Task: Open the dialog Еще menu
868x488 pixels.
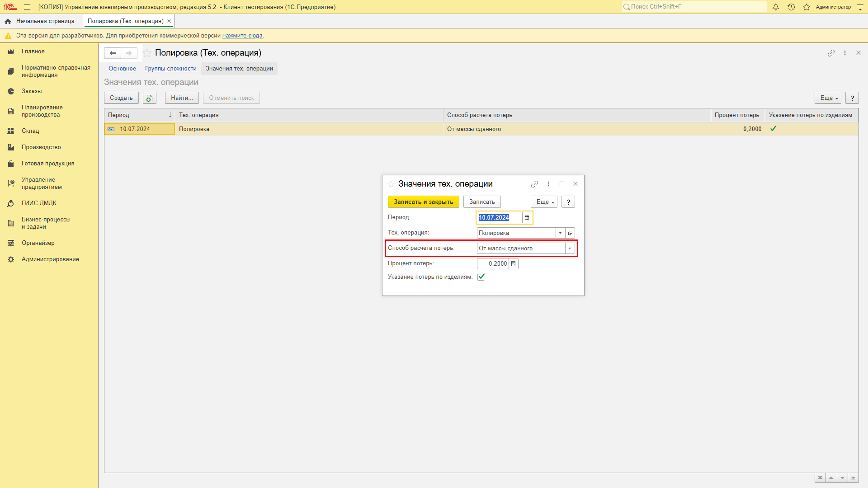Action: tap(544, 202)
